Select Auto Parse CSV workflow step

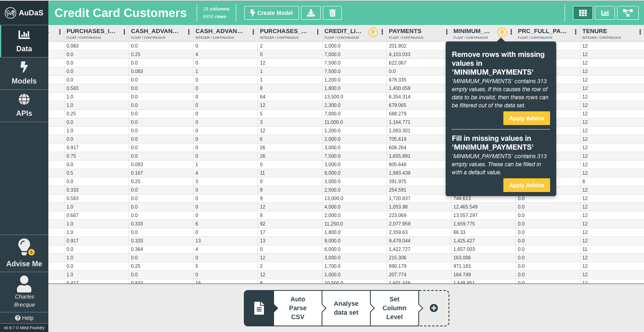point(298,308)
